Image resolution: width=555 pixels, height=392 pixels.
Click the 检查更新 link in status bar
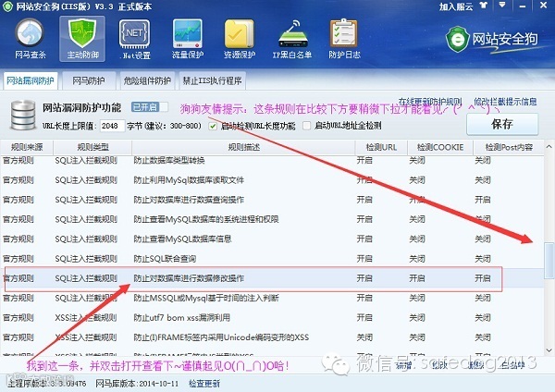coord(204,384)
